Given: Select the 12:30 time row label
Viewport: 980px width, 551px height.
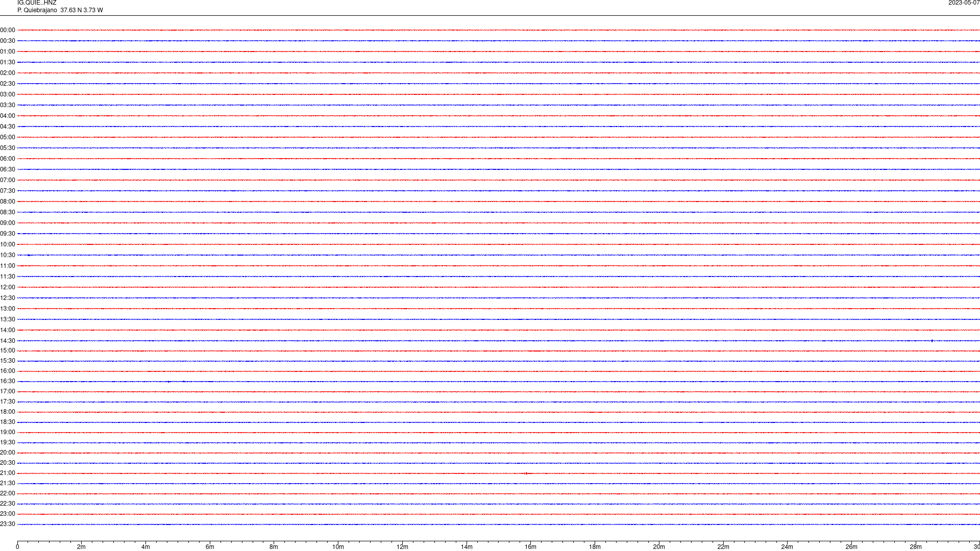Looking at the screenshot, I should click(8, 298).
